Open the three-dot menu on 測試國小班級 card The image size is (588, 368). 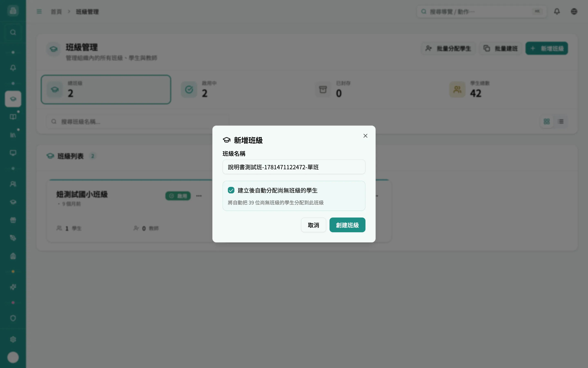point(199,196)
